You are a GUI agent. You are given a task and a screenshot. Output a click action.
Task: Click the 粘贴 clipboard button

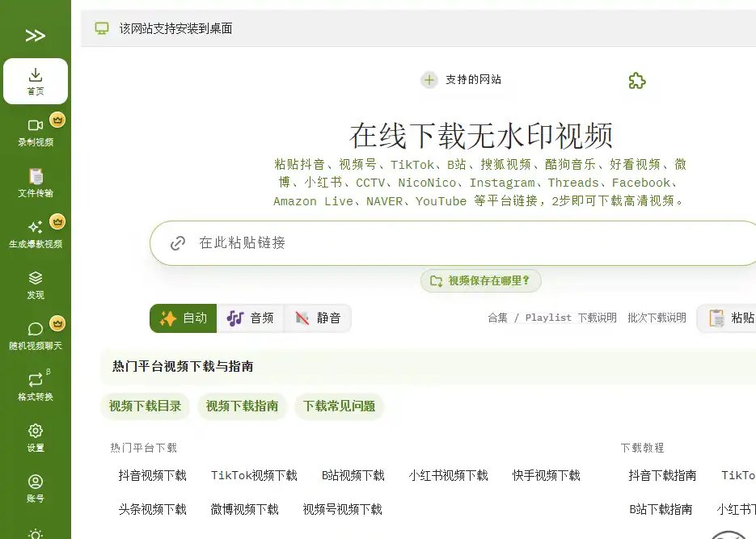point(727,318)
